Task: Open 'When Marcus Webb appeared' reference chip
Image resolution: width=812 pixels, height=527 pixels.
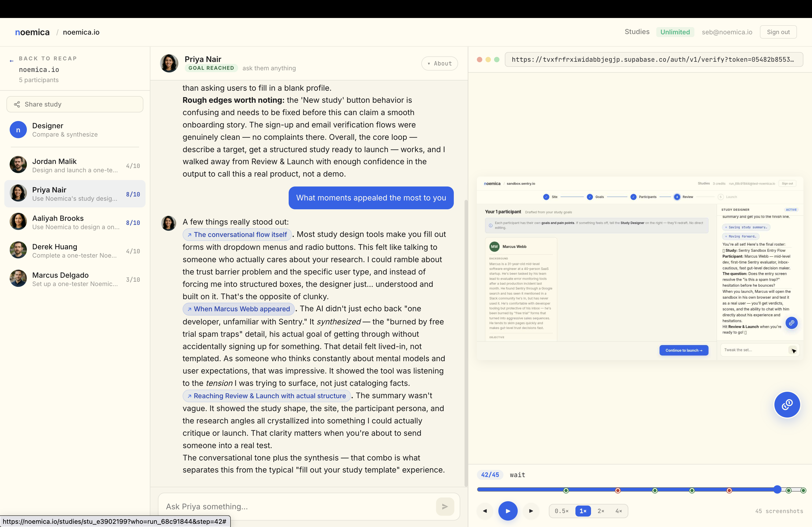Action: (238, 309)
